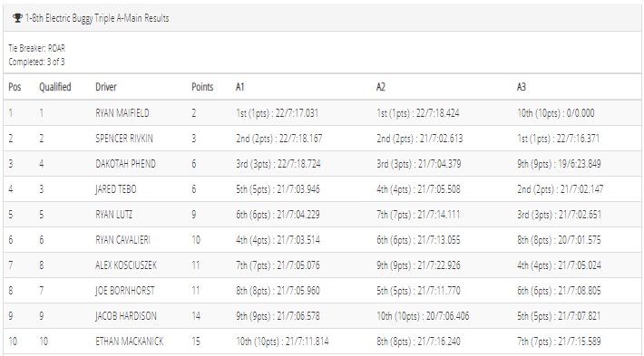Click the Points column header

point(202,87)
